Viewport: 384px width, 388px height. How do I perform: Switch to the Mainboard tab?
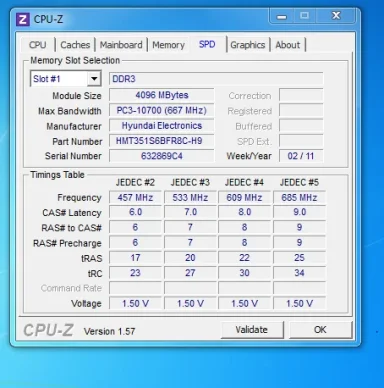point(121,45)
